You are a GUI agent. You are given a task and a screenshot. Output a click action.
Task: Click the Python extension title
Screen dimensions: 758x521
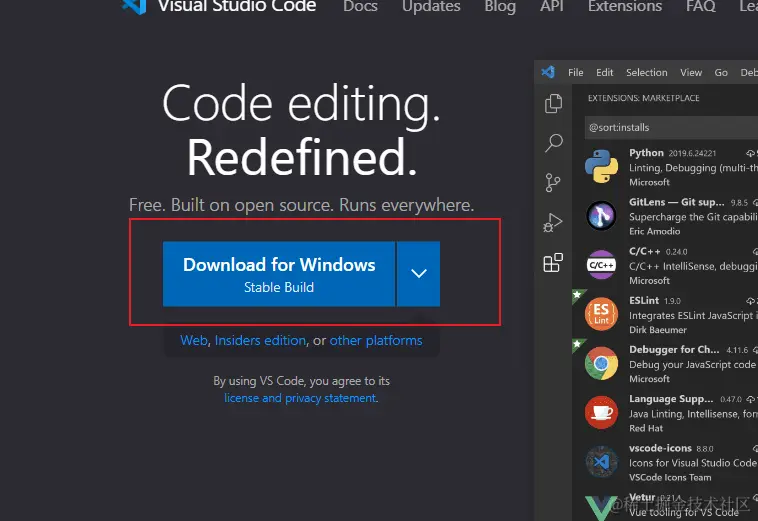646,153
